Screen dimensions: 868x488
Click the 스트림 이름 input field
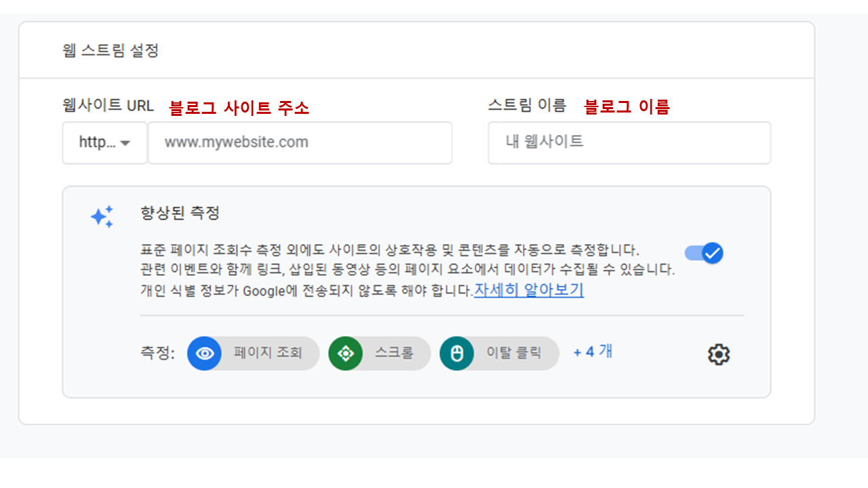pyautogui.click(x=629, y=142)
